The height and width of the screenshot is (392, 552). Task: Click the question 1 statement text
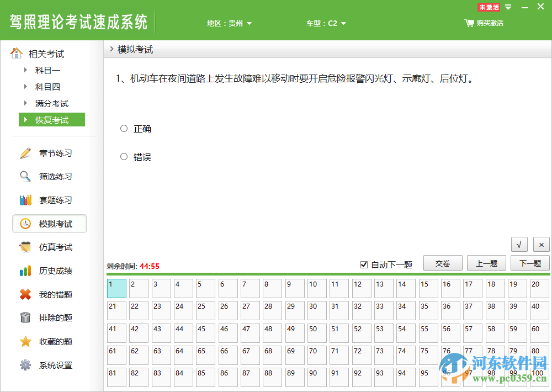click(x=295, y=78)
